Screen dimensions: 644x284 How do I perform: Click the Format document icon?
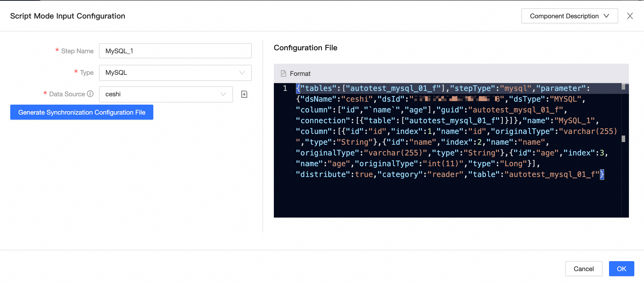(x=283, y=73)
